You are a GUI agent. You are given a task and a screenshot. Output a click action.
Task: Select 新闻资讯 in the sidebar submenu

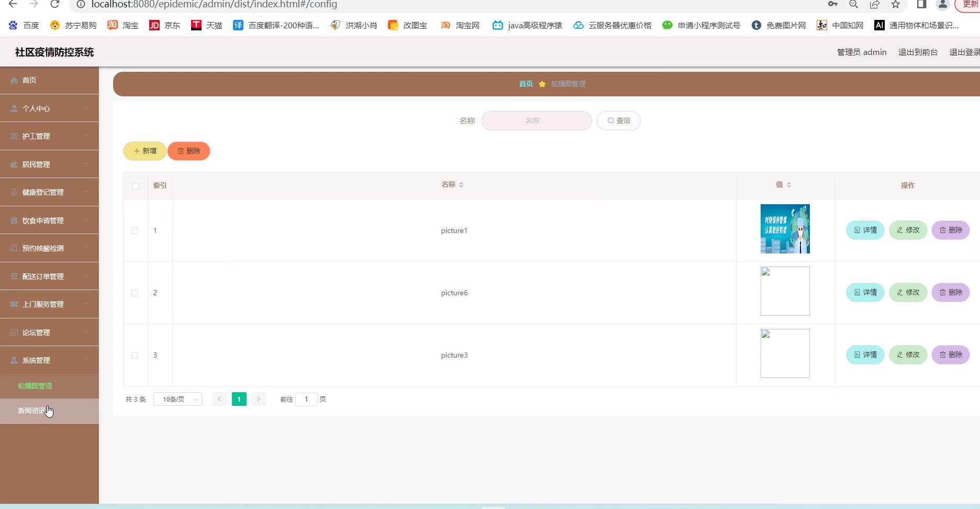tap(49, 411)
